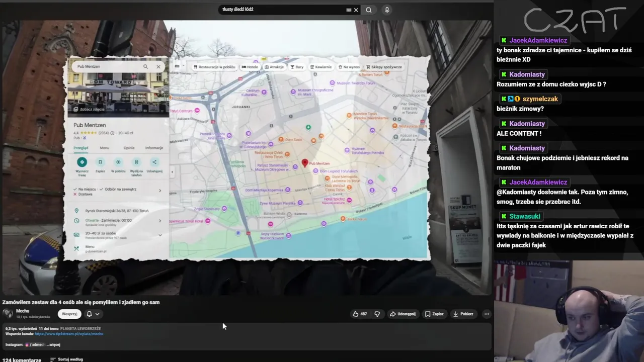This screenshot has width=644, height=362.
Task: Select the Bary map filter chip
Action: pyautogui.click(x=297, y=67)
